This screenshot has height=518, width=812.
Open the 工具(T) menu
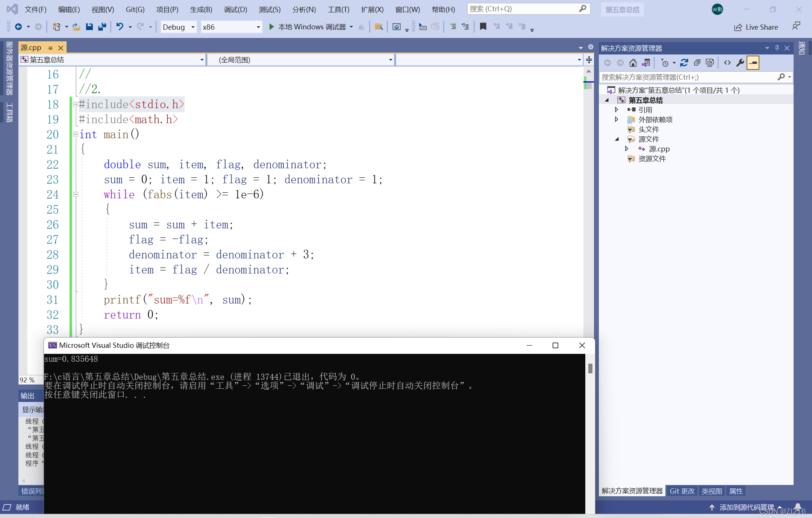click(x=339, y=9)
